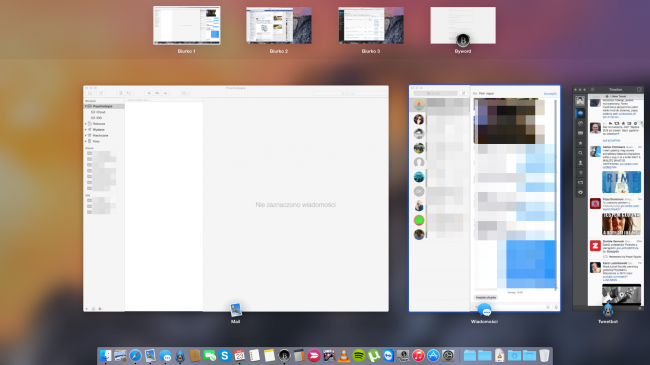Viewport: 650px width, 365px height.
Task: Expand the Wysłane mailbox in Mail sidebar
Action: click(86, 129)
